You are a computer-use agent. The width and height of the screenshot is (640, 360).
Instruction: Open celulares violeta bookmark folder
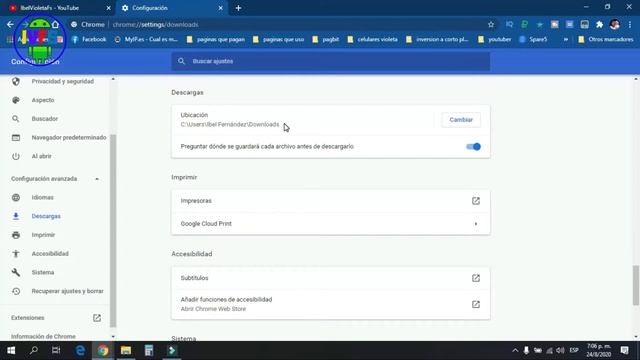pyautogui.click(x=372, y=40)
